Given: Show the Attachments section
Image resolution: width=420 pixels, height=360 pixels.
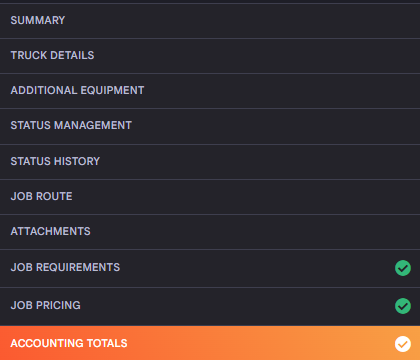Looking at the screenshot, I should 210,232.
